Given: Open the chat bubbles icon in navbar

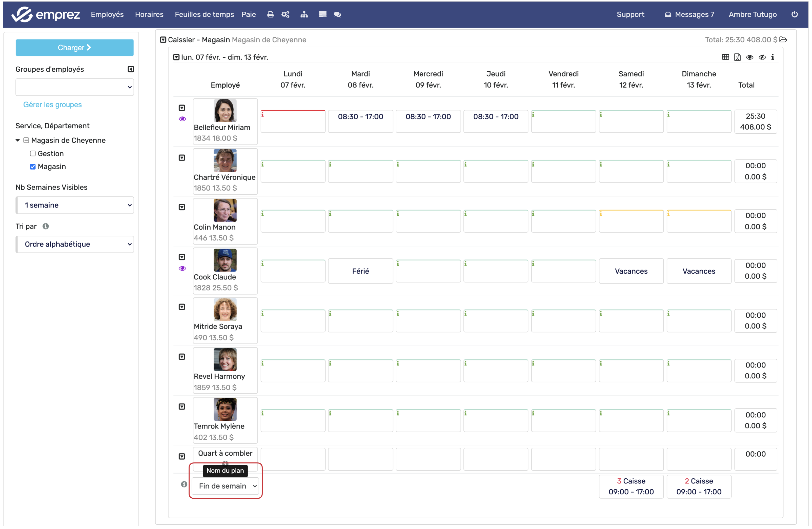Looking at the screenshot, I should coord(337,14).
